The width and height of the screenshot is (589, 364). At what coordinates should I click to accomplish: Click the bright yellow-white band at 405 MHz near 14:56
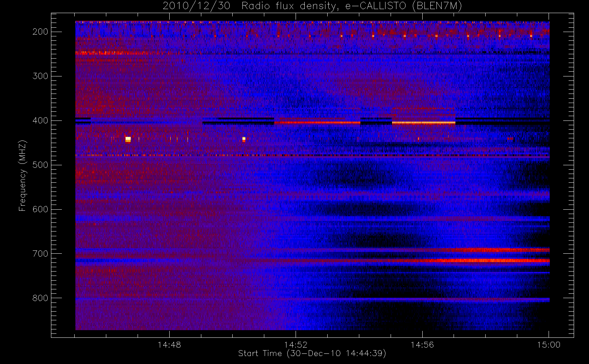[x=424, y=123]
